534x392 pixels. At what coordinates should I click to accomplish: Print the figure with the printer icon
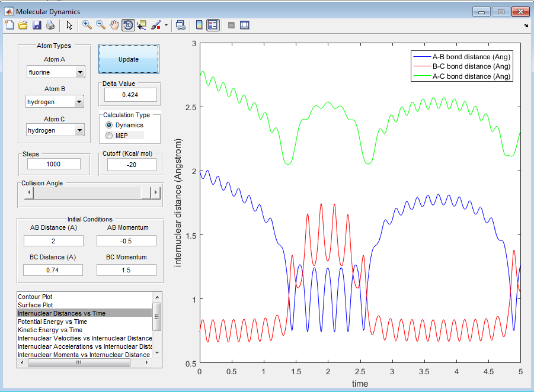pos(50,25)
